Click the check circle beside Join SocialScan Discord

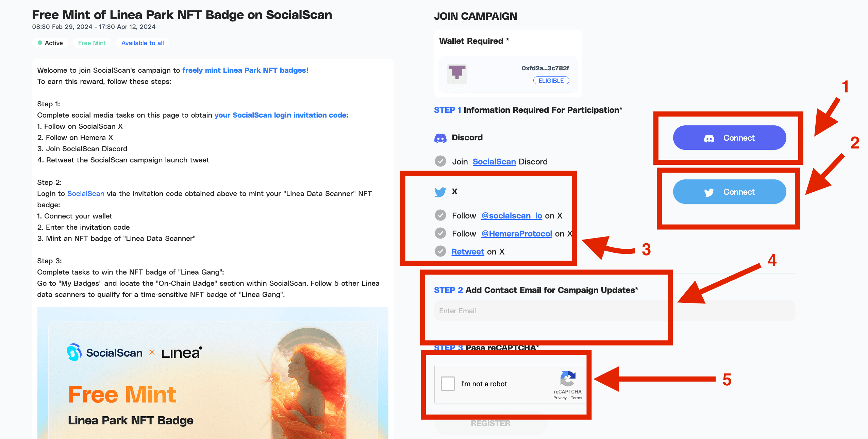point(440,161)
